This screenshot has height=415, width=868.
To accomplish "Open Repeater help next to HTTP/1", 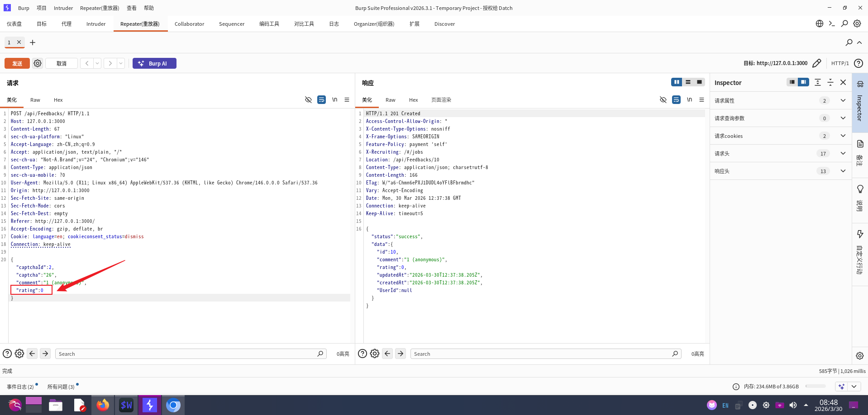I will (x=858, y=63).
